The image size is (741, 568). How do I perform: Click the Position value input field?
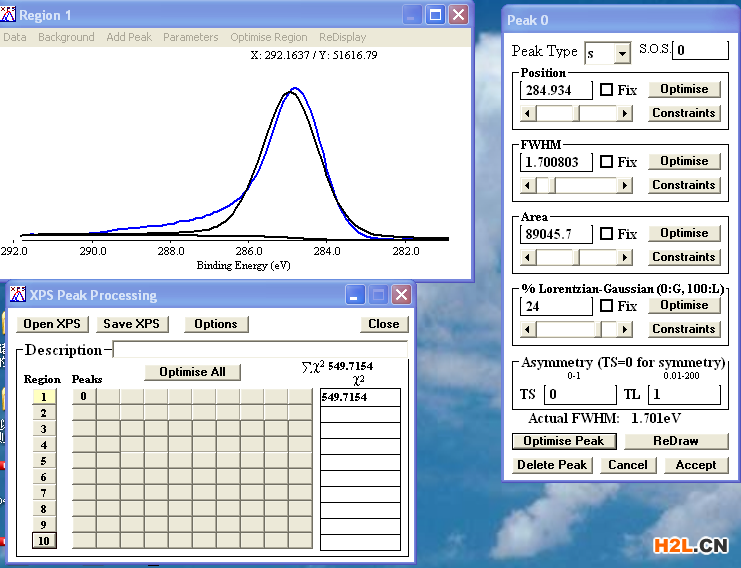556,90
